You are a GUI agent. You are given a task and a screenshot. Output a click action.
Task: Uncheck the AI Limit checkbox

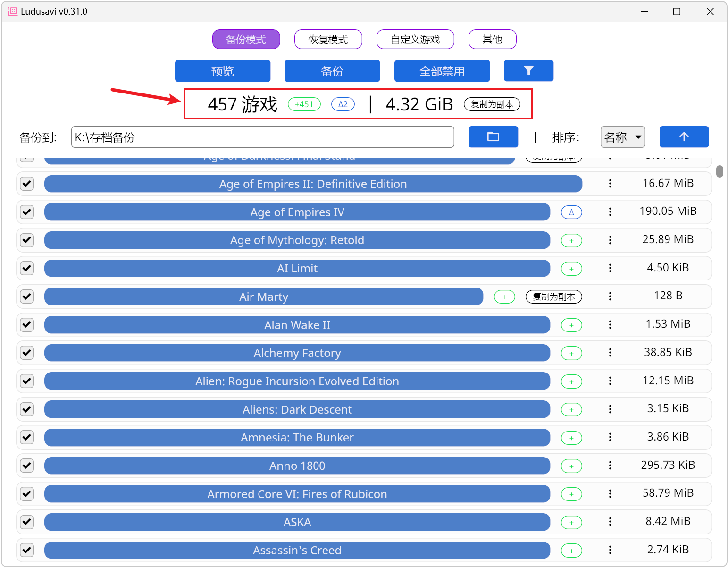coord(27,268)
